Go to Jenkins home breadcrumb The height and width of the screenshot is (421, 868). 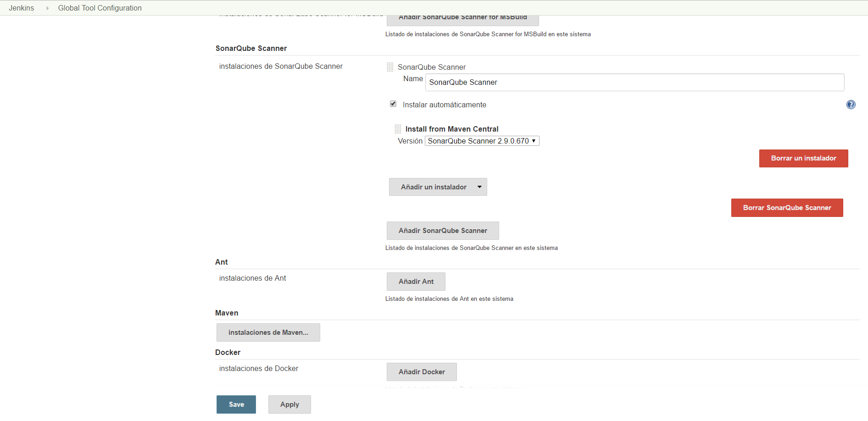pyautogui.click(x=22, y=8)
